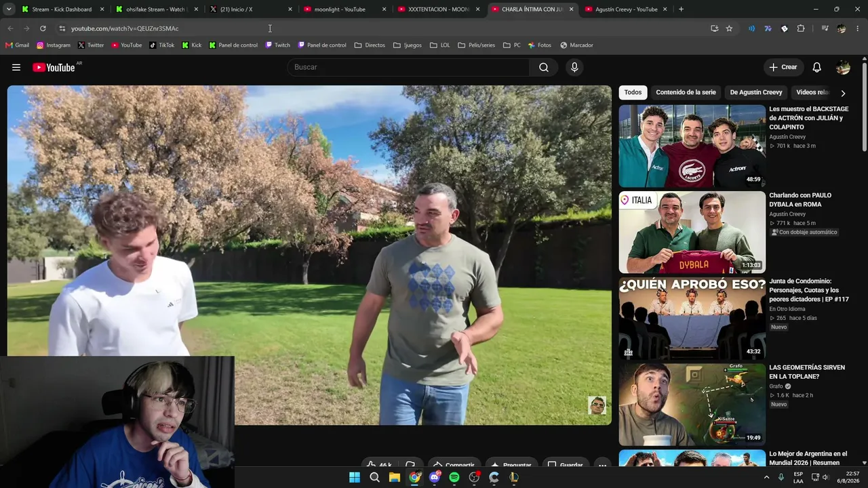Open the Paulo Dybala en Roma thumbnail
Image resolution: width=868 pixels, height=488 pixels.
[x=692, y=232]
